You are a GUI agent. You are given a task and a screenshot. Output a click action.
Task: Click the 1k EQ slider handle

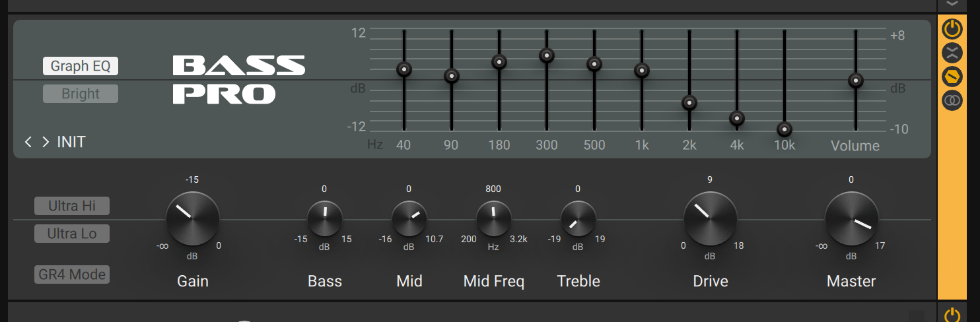642,70
